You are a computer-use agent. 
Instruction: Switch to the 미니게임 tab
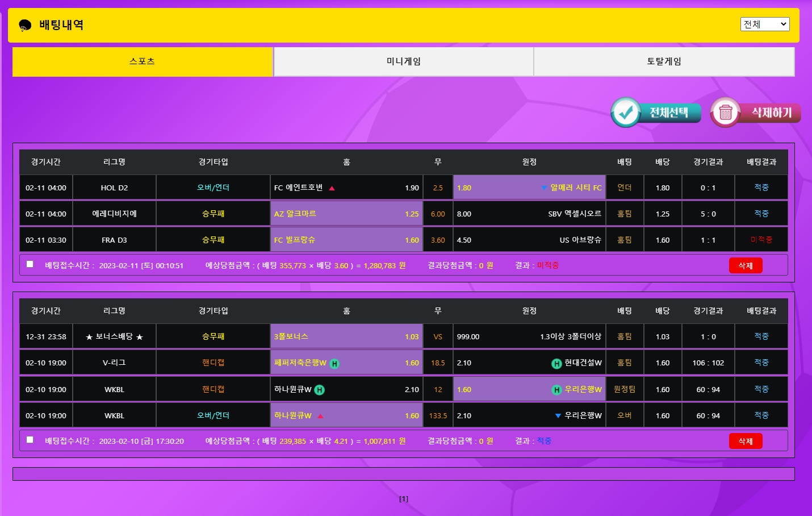tap(403, 61)
